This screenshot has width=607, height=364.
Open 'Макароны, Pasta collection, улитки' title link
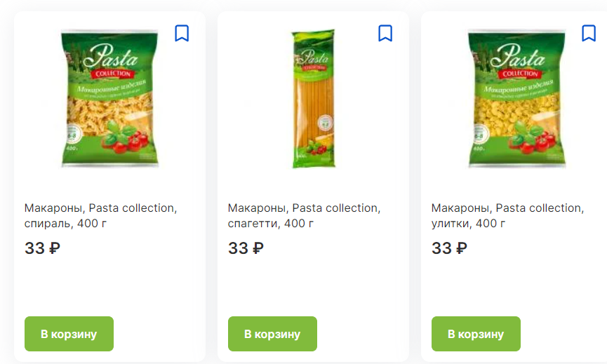507,215
